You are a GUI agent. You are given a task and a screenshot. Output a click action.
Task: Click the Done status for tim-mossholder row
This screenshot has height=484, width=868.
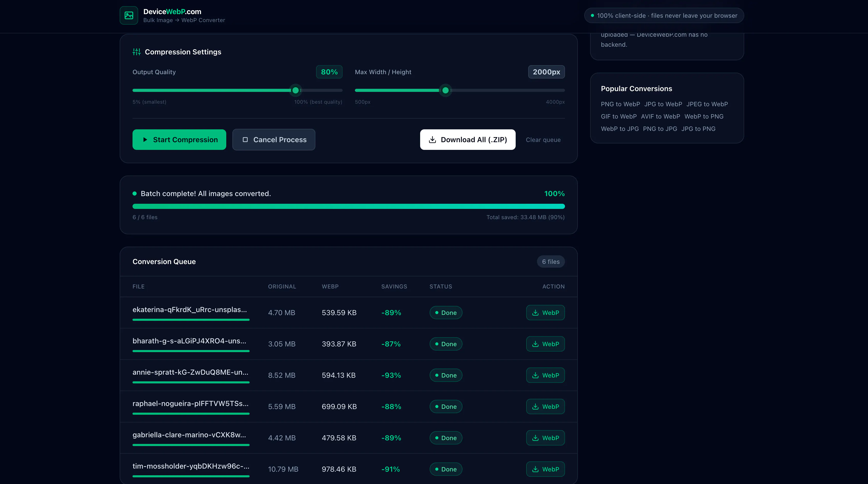pyautogui.click(x=446, y=469)
